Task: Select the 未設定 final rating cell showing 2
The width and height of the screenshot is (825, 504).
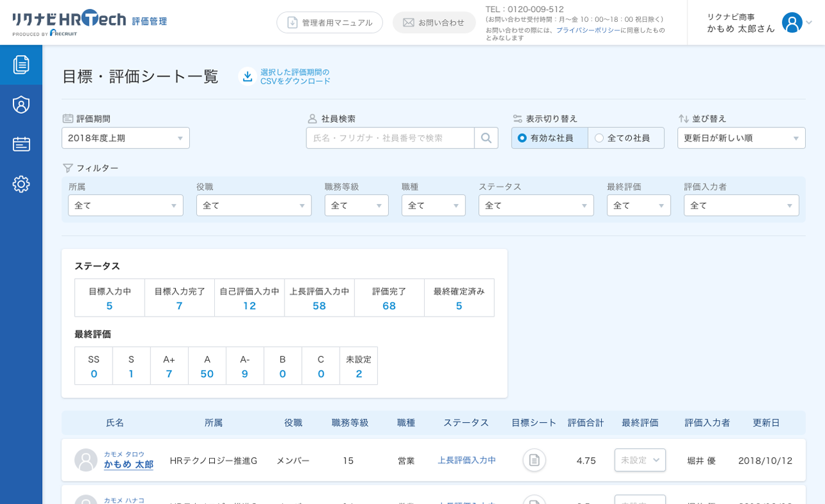Action: click(359, 366)
